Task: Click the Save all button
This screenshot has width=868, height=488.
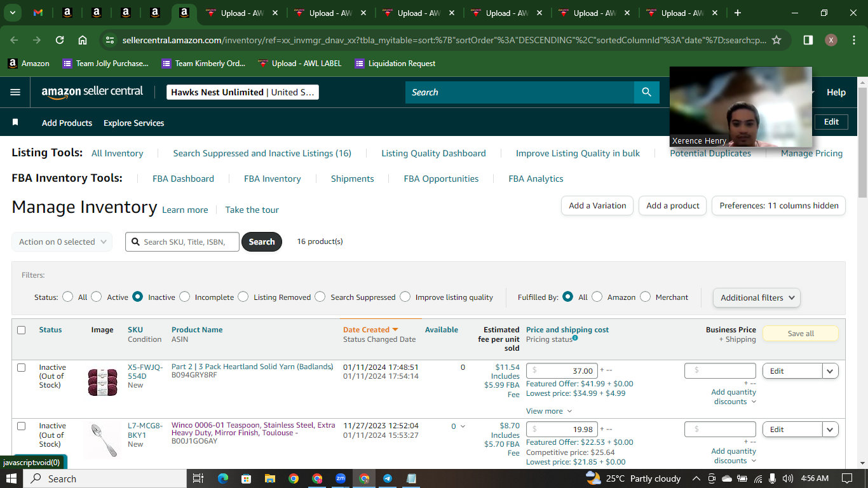Action: coord(801,334)
